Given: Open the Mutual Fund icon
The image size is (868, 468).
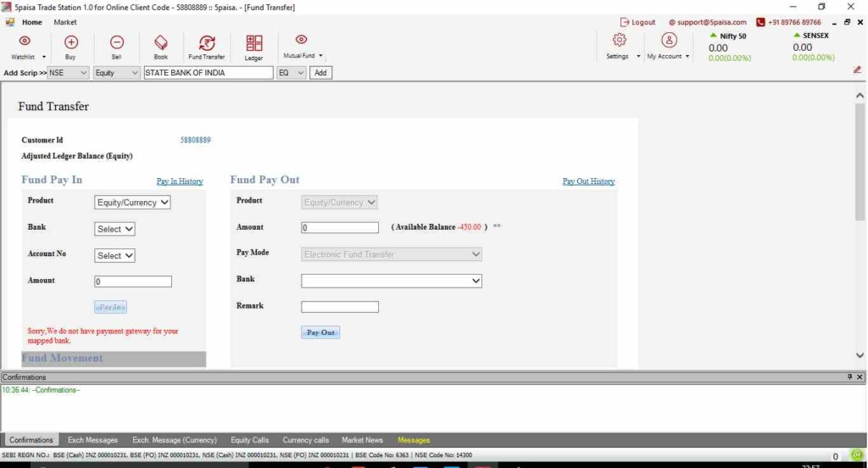Looking at the screenshot, I should point(301,40).
